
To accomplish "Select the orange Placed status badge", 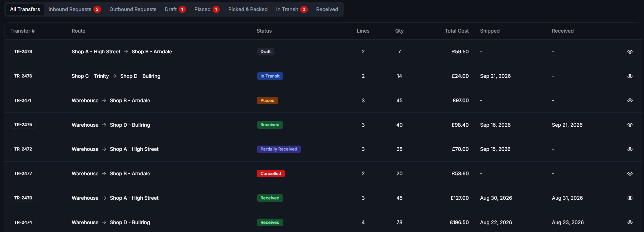I will (267, 100).
